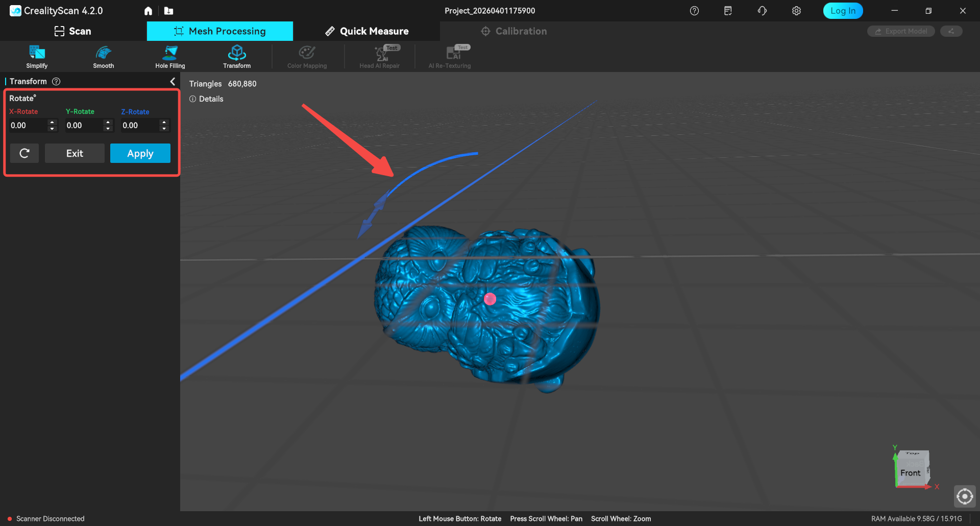Open the project folder icon
980x526 pixels.
[168, 11]
